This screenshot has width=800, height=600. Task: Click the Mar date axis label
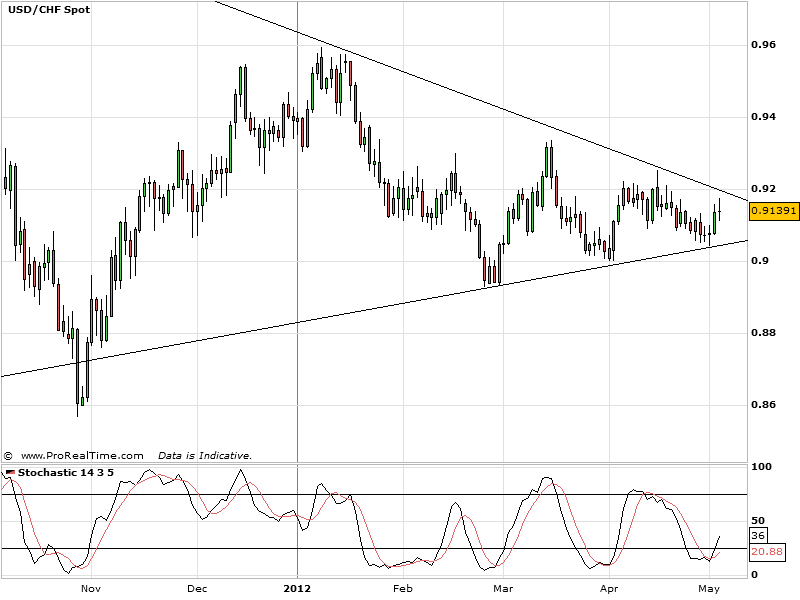tap(503, 589)
